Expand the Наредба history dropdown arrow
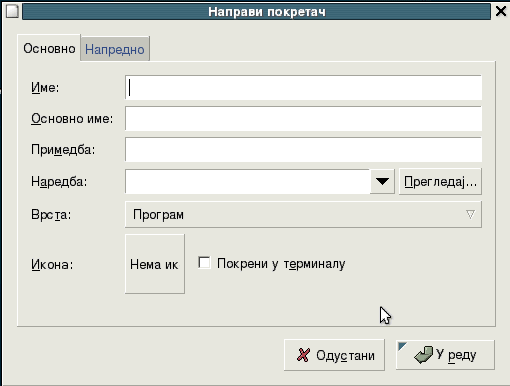 pos(382,181)
